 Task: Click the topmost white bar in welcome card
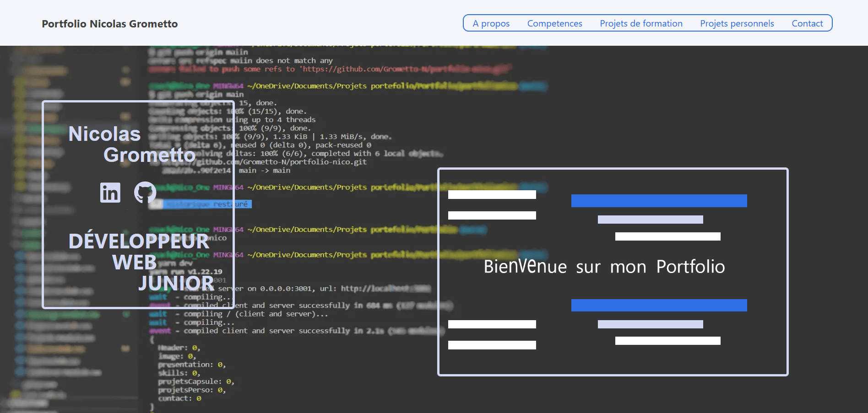click(492, 195)
